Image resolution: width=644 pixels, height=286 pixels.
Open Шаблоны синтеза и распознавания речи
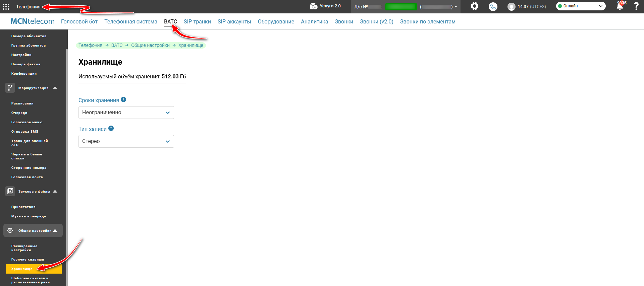31,280
